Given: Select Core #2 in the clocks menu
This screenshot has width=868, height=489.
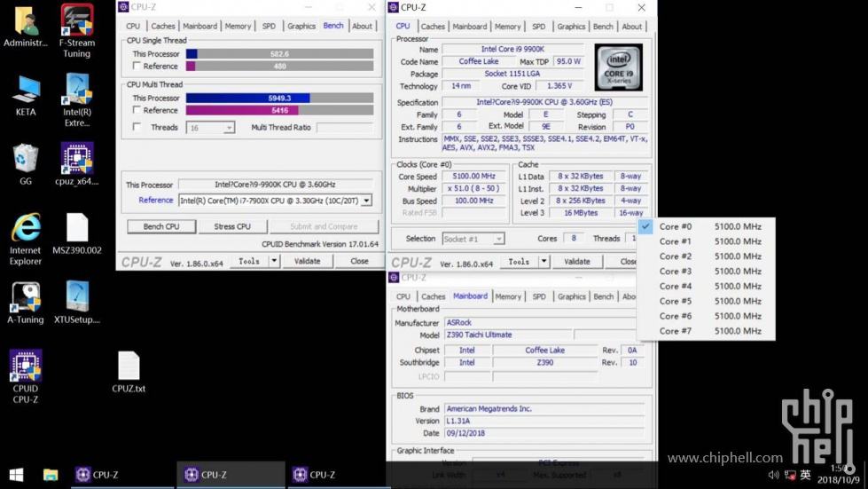Looking at the screenshot, I should (706, 256).
